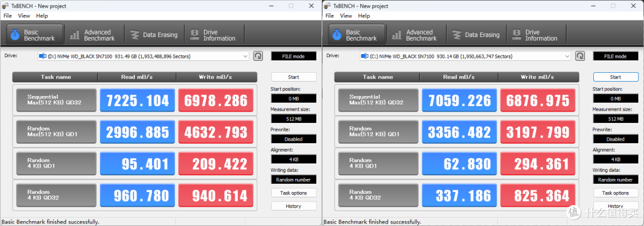
Task: Open History in left window
Action: coord(293,206)
